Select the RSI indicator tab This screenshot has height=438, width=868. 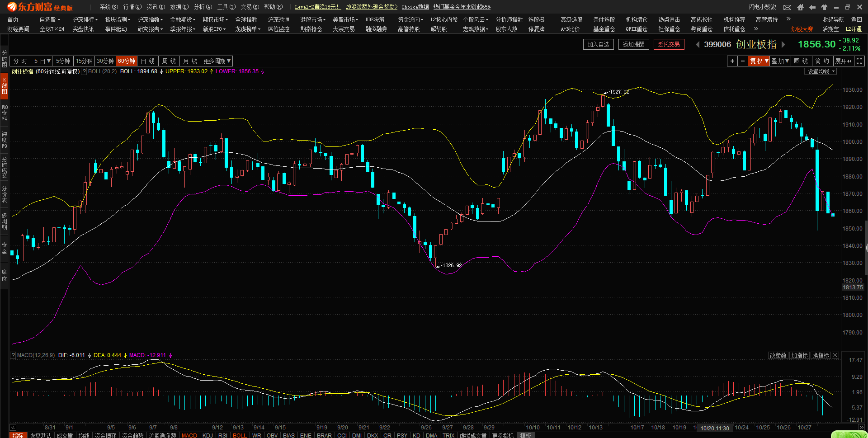(223, 435)
